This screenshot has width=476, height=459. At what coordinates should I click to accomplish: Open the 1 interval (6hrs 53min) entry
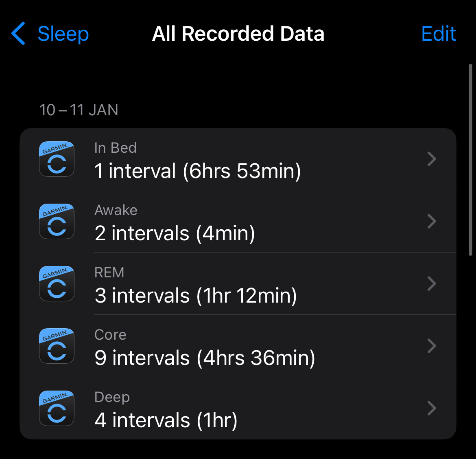[198, 171]
